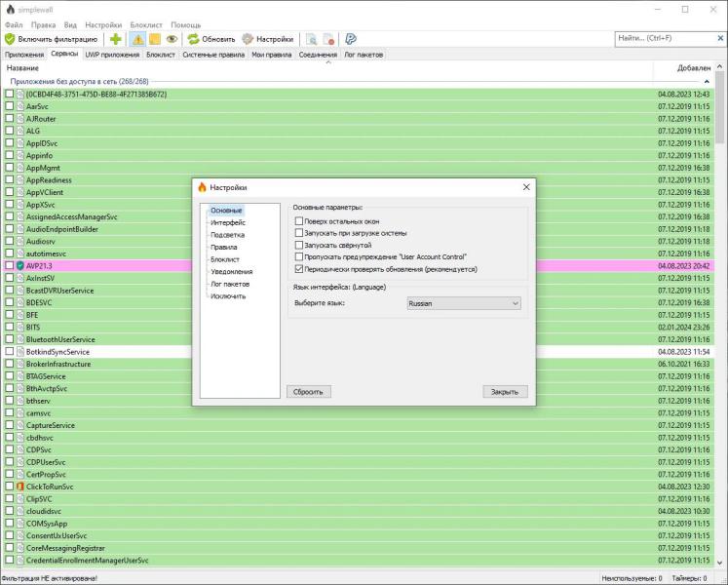Switch to the Приложения tab
The width and height of the screenshot is (728, 585).
pos(24,55)
